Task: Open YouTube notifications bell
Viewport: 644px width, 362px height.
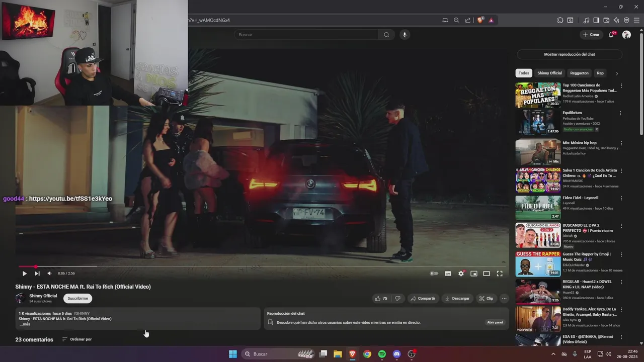Action: click(x=611, y=35)
